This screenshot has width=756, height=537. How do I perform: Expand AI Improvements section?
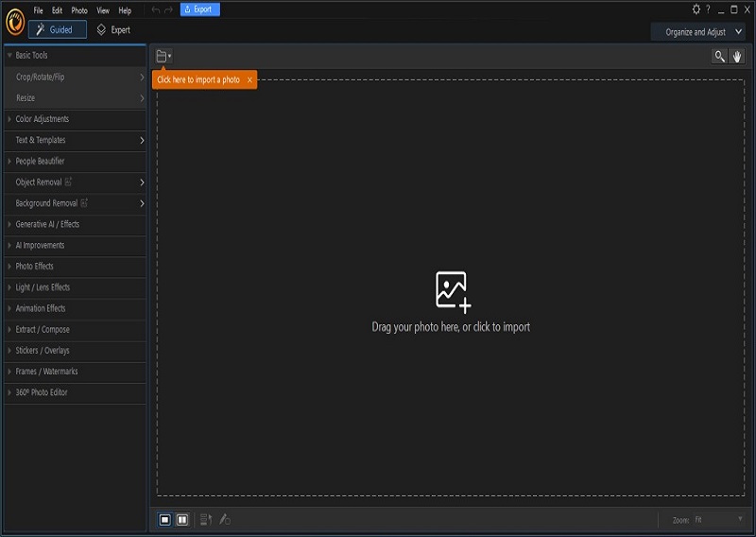[76, 245]
